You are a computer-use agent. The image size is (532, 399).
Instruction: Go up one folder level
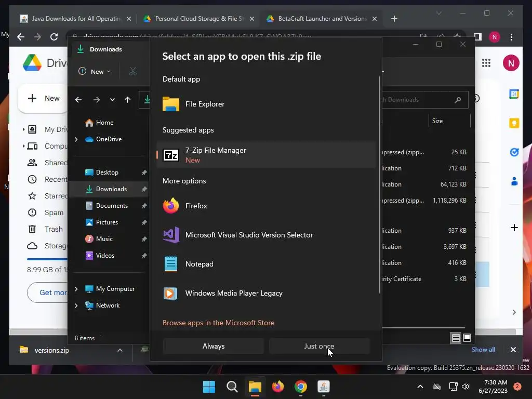pyautogui.click(x=128, y=100)
